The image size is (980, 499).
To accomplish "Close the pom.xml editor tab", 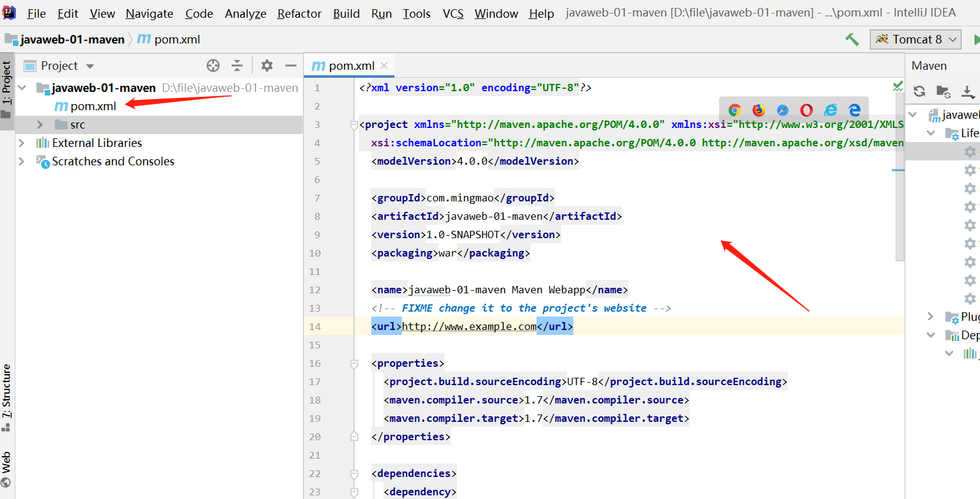I will [384, 66].
